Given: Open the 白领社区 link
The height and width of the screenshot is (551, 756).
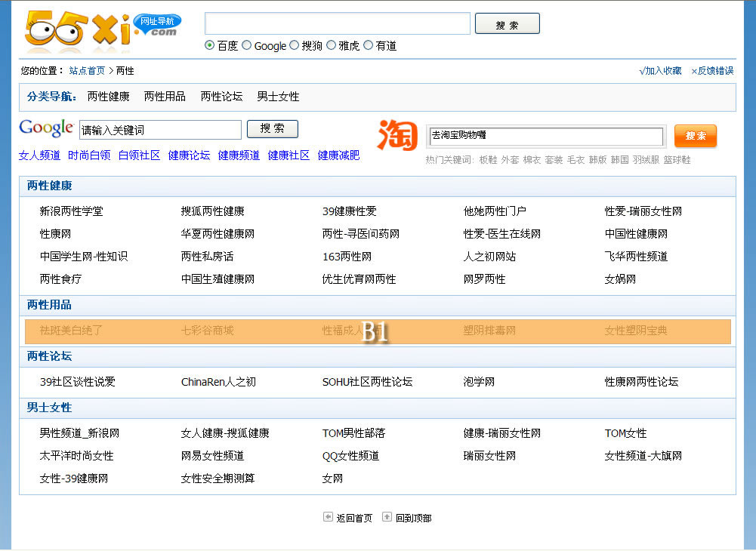Looking at the screenshot, I should pyautogui.click(x=139, y=155).
